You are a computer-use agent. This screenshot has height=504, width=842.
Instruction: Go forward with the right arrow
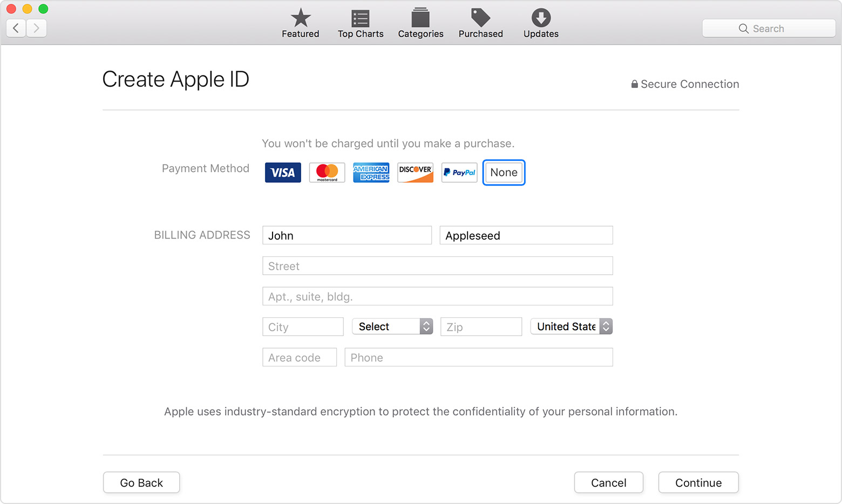click(x=36, y=28)
